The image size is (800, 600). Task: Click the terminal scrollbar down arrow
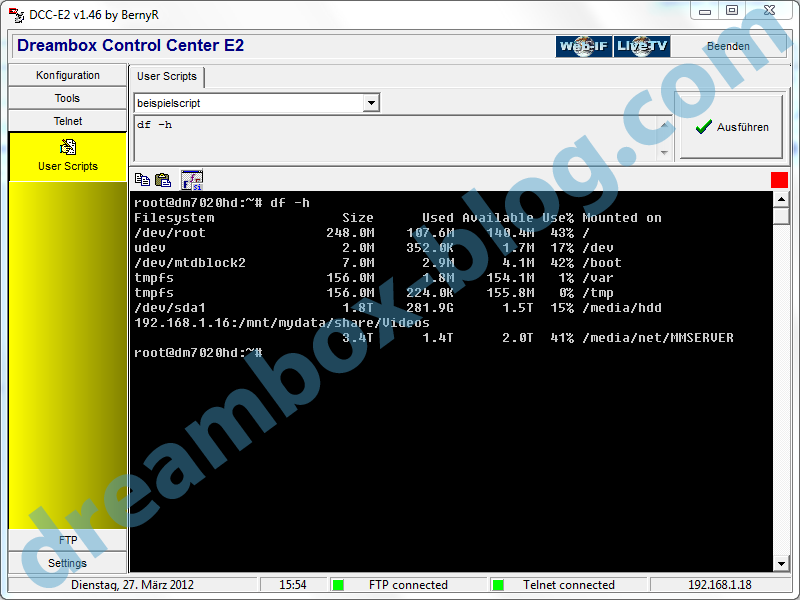click(781, 564)
